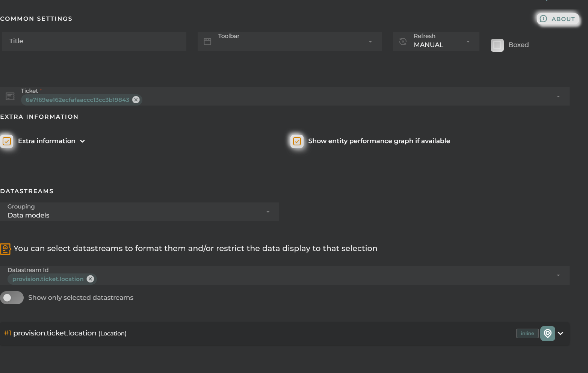This screenshot has width=588, height=373.
Task: Click Show entity performance graph label
Action: coord(379,141)
